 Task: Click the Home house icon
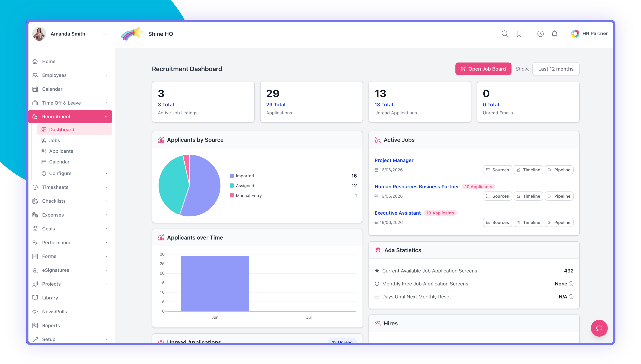(35, 61)
